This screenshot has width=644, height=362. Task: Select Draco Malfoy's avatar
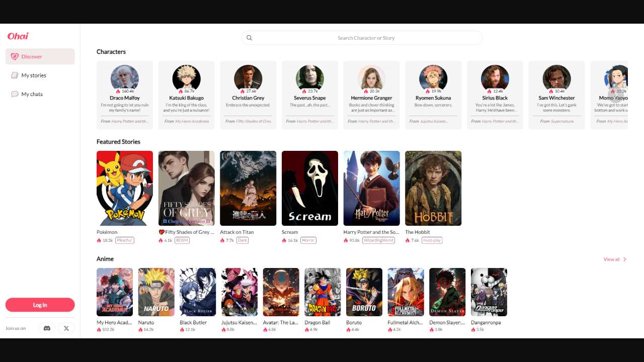coord(125,78)
